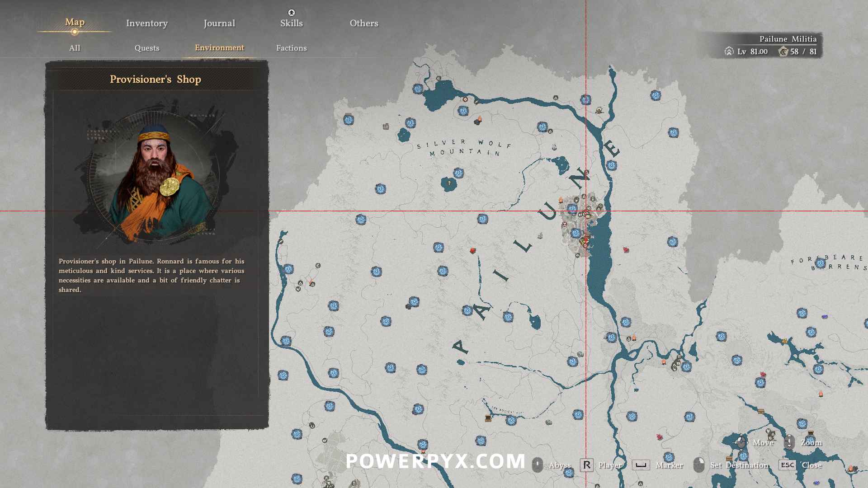Click question mark icon on small lake

(449, 183)
